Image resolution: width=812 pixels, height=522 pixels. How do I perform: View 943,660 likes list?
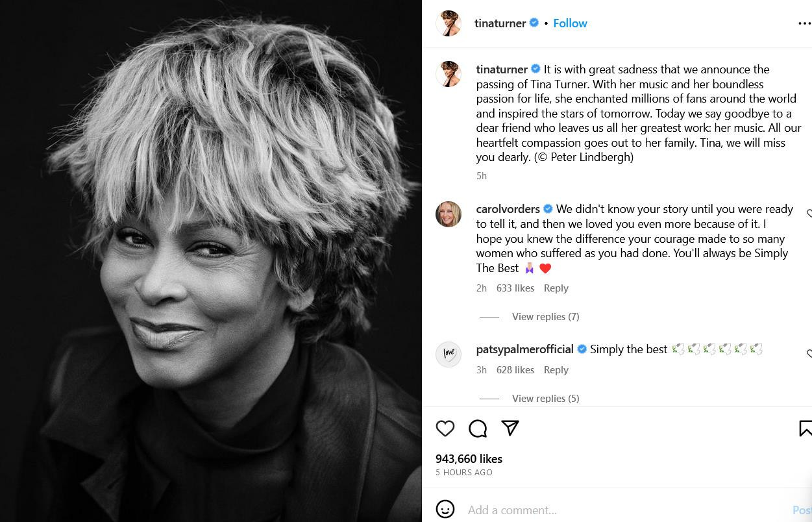coord(469,459)
